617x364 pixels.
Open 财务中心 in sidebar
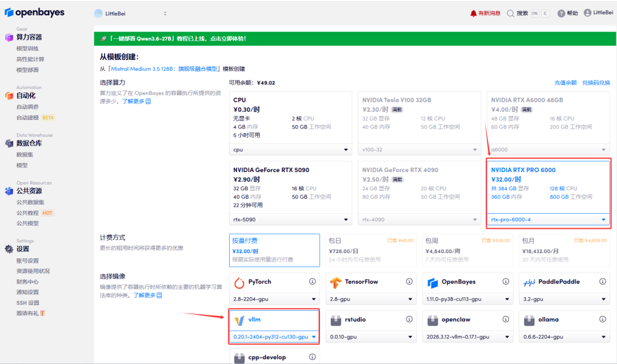coord(27,282)
